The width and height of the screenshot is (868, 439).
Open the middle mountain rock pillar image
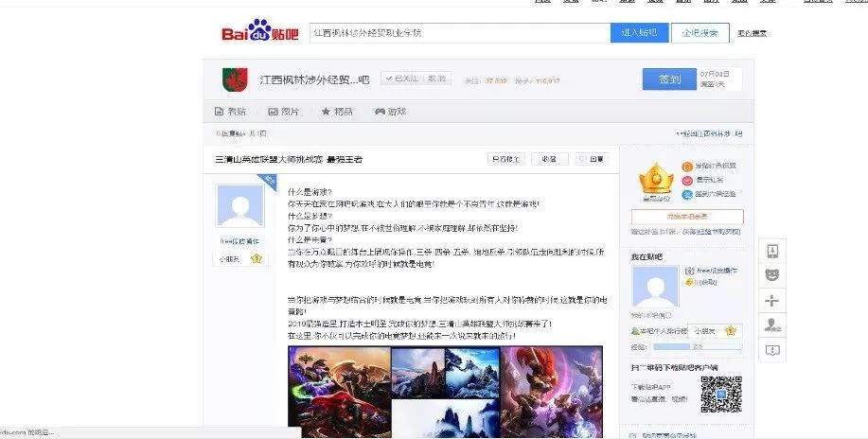[x=418, y=373]
